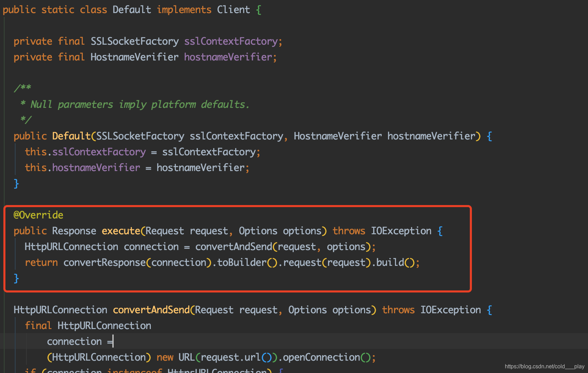Viewport: 588px width, 373px height.
Task: Click the Response return type of execute
Action: point(74,231)
